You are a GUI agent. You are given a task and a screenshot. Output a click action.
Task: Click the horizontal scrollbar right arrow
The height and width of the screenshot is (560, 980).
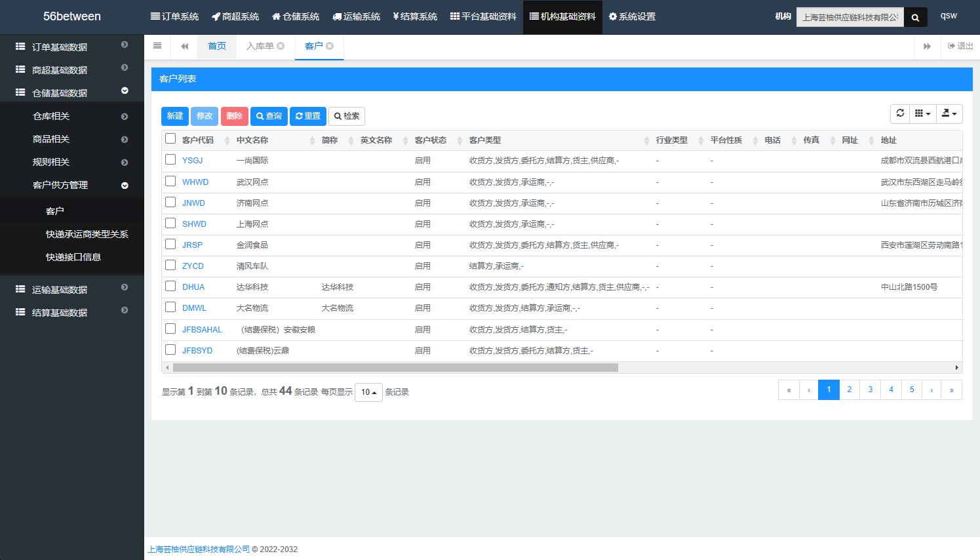(956, 368)
